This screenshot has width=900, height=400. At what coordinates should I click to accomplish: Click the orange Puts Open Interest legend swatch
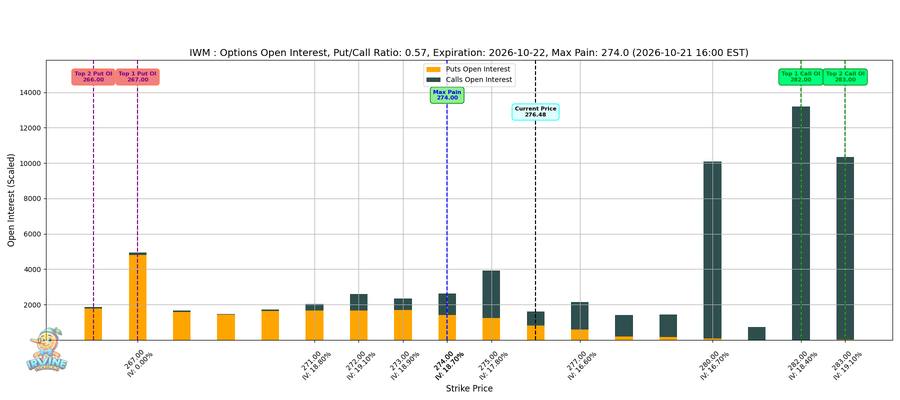(434, 69)
